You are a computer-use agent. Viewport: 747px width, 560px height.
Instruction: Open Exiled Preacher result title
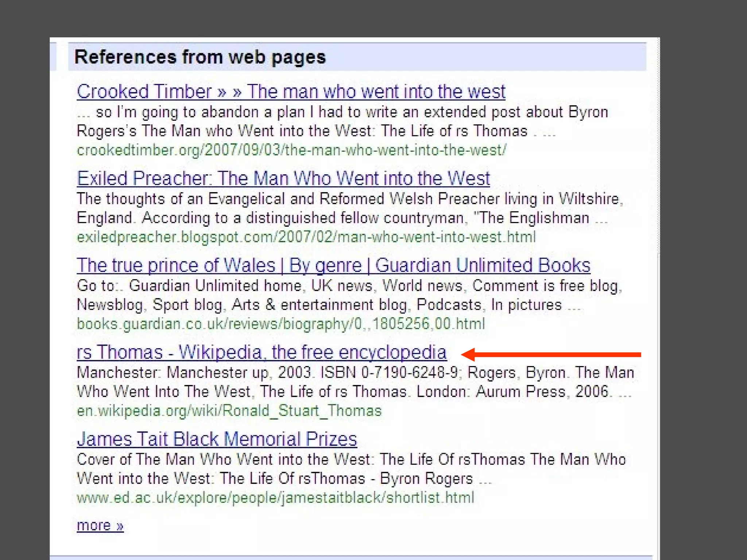[283, 179]
